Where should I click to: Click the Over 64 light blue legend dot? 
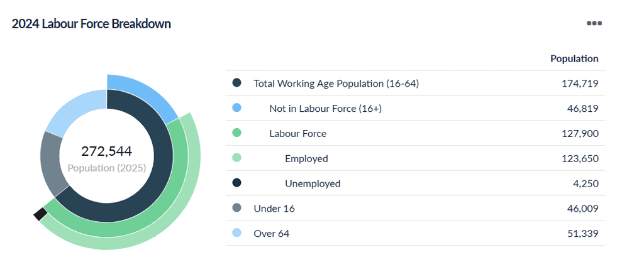click(x=236, y=233)
